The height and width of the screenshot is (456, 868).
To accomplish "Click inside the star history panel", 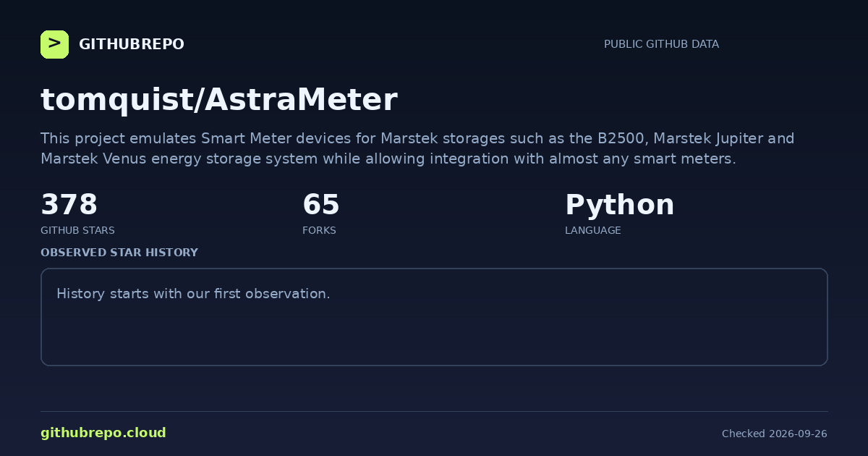I will point(434,317).
